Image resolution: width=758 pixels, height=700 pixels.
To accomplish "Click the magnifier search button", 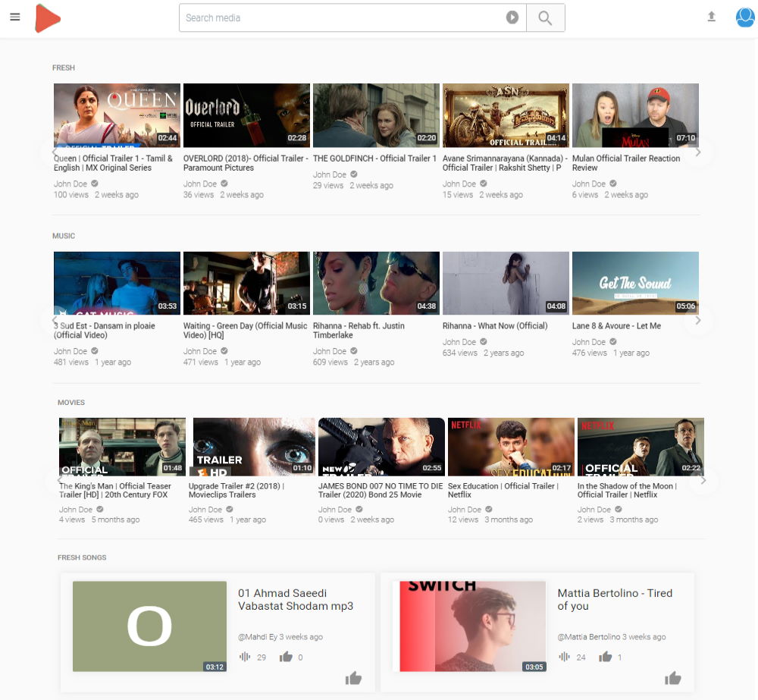I will pyautogui.click(x=545, y=18).
